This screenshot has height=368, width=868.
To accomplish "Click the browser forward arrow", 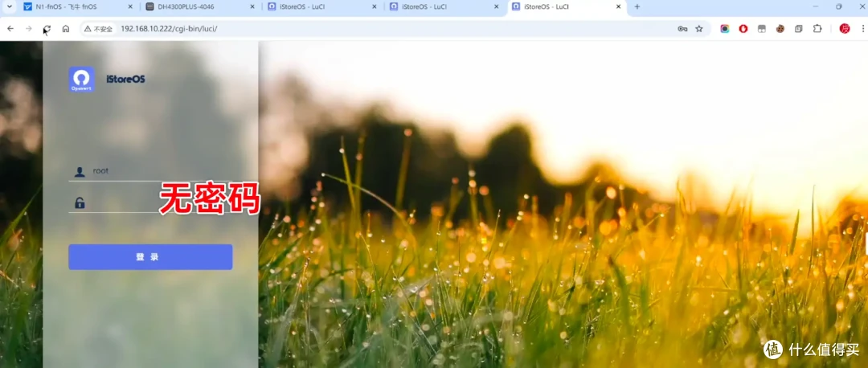I will click(29, 29).
